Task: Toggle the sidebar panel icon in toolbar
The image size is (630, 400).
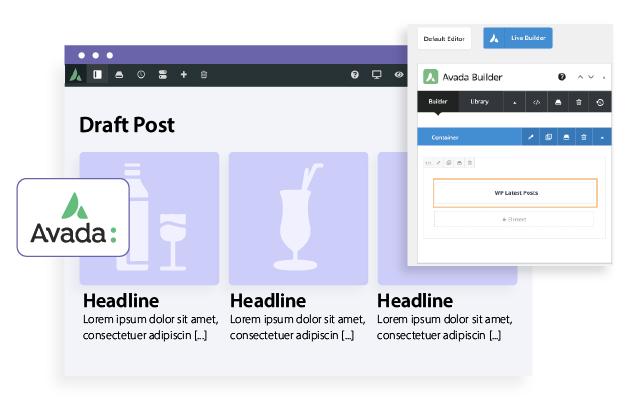Action: click(97, 75)
